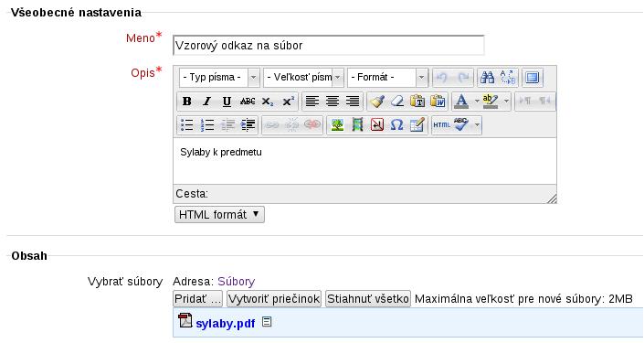Open the HTML formát selector
The image size is (644, 343).
point(219,215)
